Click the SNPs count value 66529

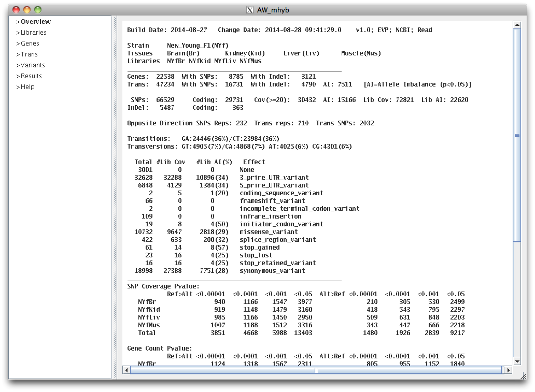pyautogui.click(x=165, y=100)
